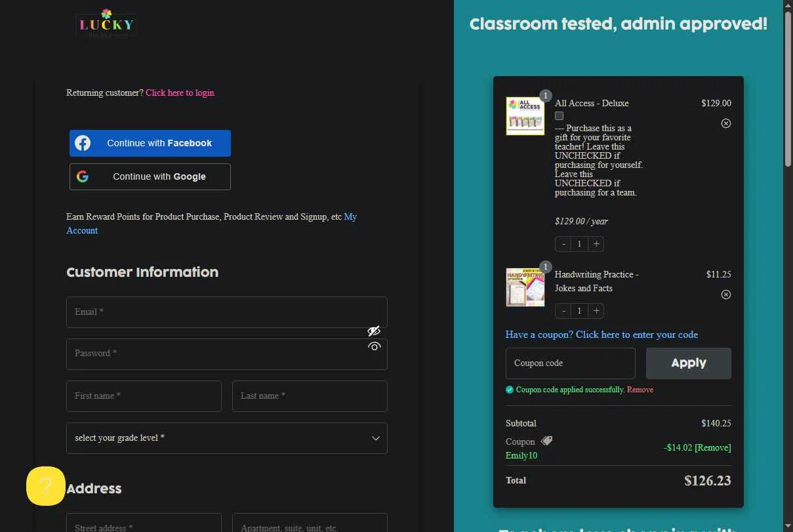Remove Handwriting Practice item using the X icon
This screenshot has height=532, width=793.
(725, 295)
